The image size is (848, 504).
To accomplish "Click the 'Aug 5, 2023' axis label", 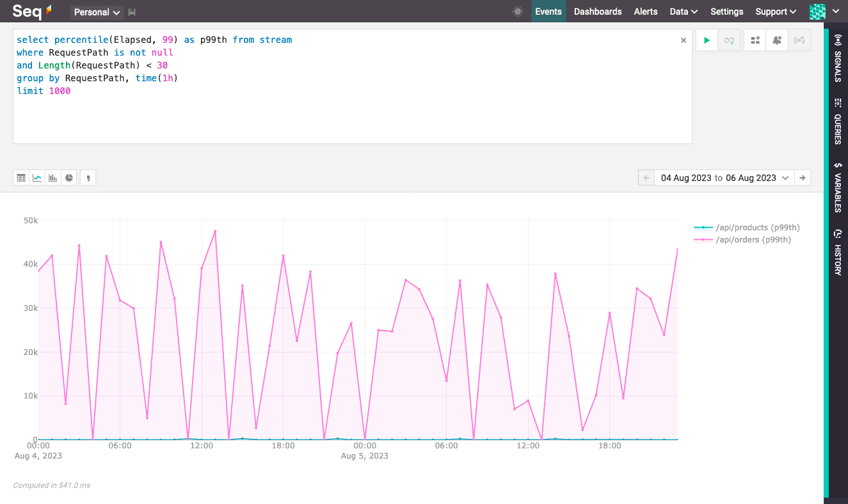I will 364,456.
